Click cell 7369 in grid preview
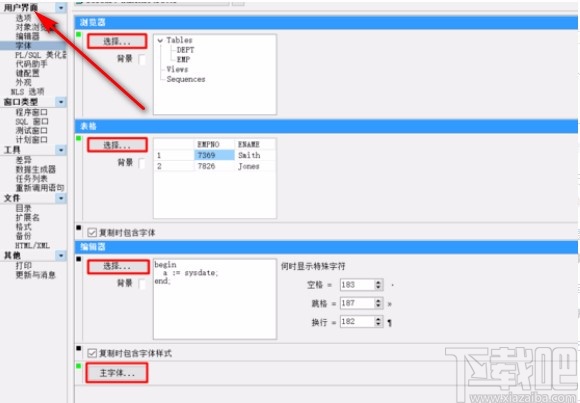 pyautogui.click(x=214, y=155)
